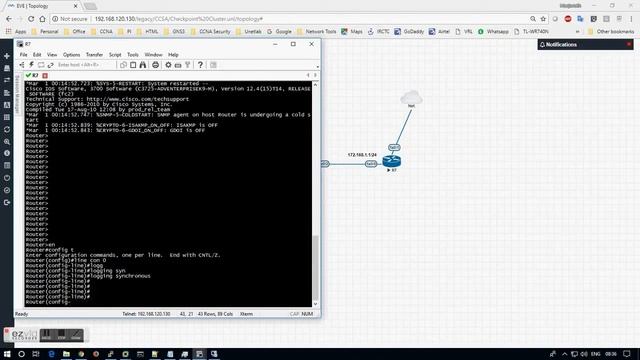
Task: Click the Copy toolbar icon
Action: coord(123,65)
